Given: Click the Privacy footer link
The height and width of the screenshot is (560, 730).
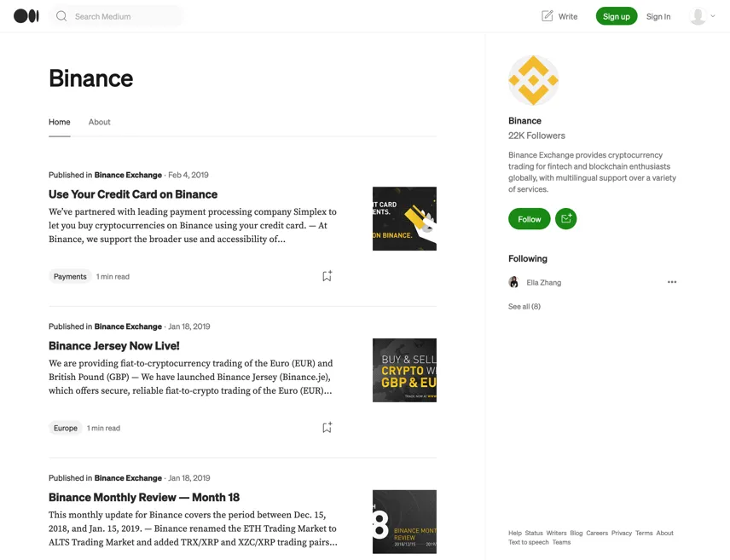Looking at the screenshot, I should click(622, 533).
